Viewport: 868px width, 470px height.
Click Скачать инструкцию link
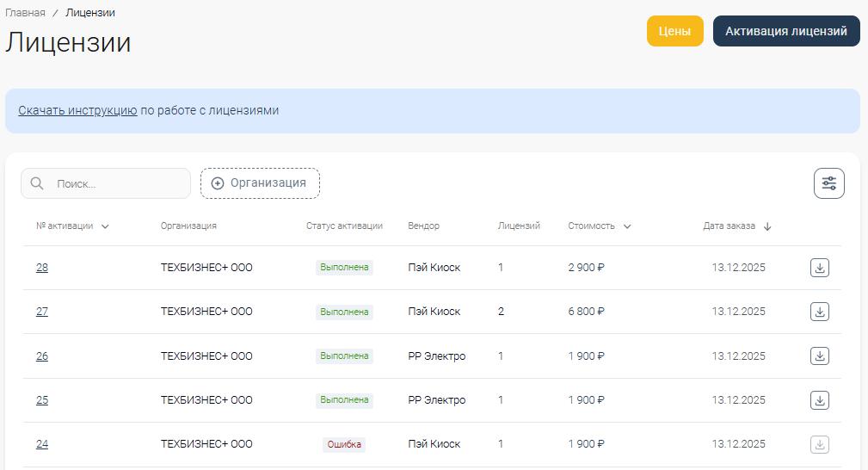coord(77,111)
